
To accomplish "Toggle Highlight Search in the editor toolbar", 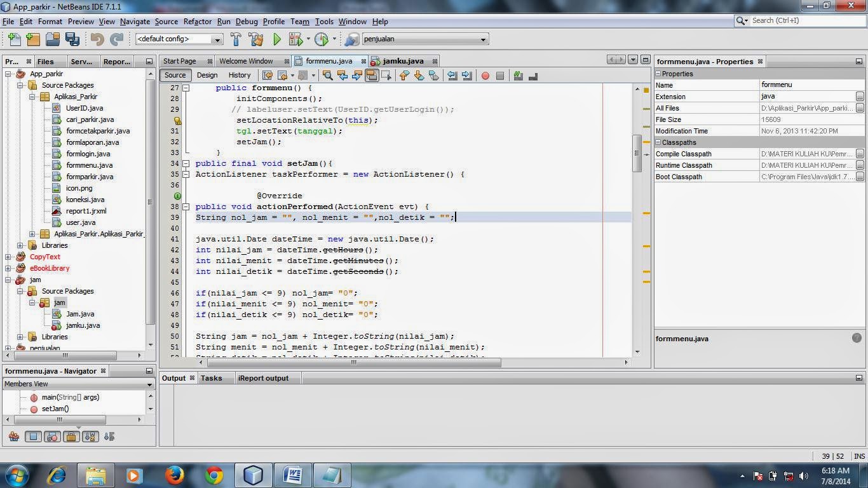I will tap(371, 76).
